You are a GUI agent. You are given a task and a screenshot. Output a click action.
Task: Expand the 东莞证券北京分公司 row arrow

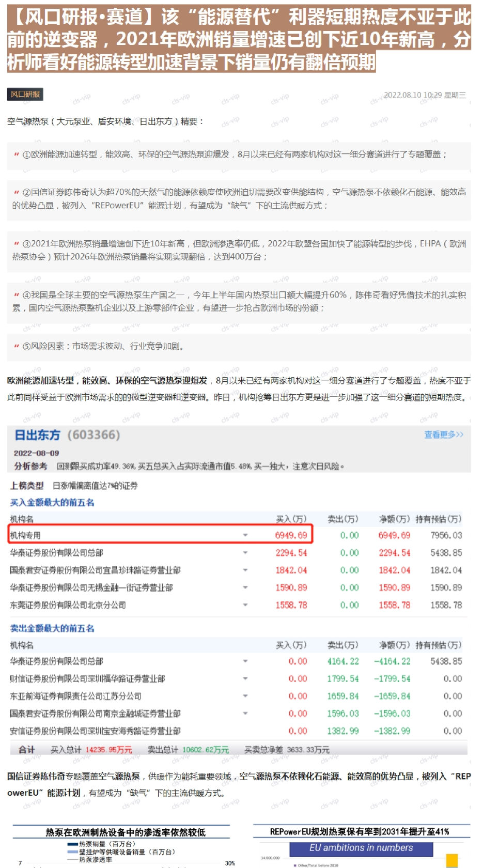[x=245, y=605]
